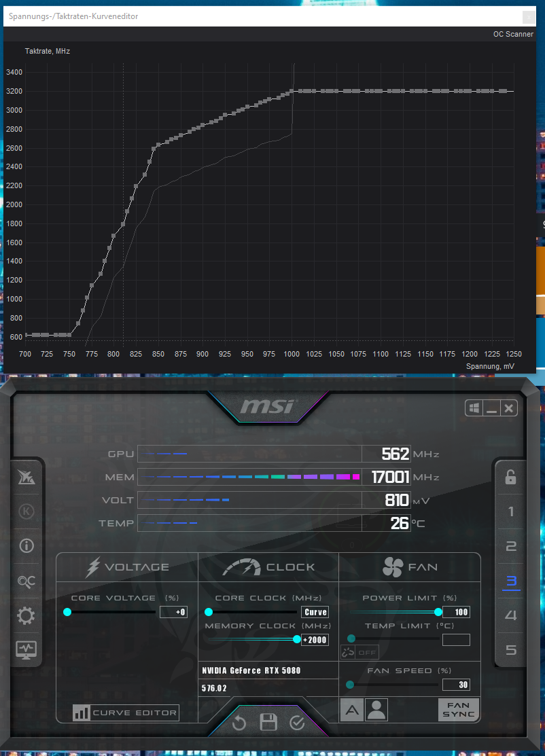Open the Curve Editor button
Screen dimensions: 545x756
(126, 713)
